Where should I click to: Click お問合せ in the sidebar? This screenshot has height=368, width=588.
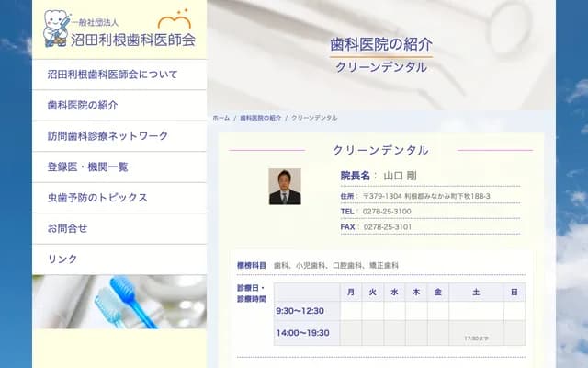68,228
